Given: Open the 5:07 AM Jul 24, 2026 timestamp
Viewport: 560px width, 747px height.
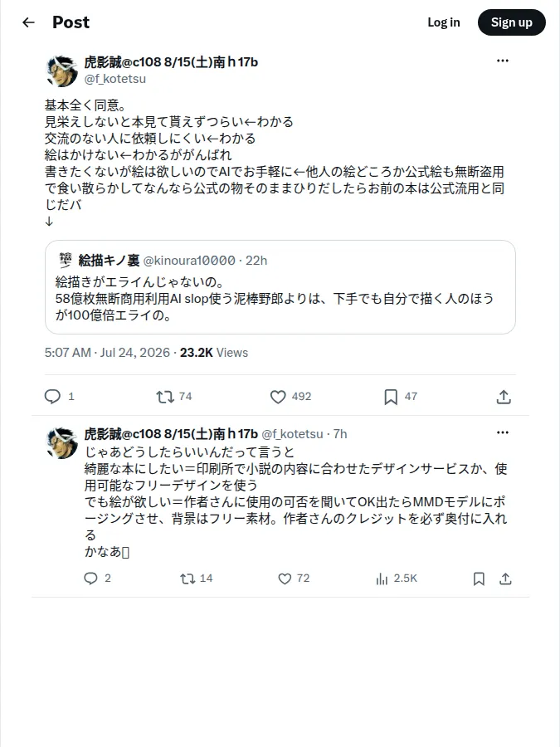Looking at the screenshot, I should 107,353.
